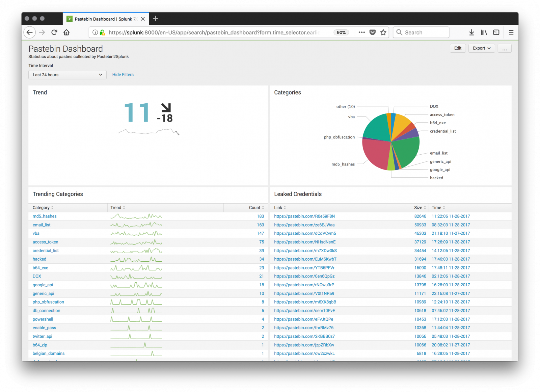Viewport: 540px width, 392px height.
Task: Click the green padlock connection icon
Action: tap(102, 32)
